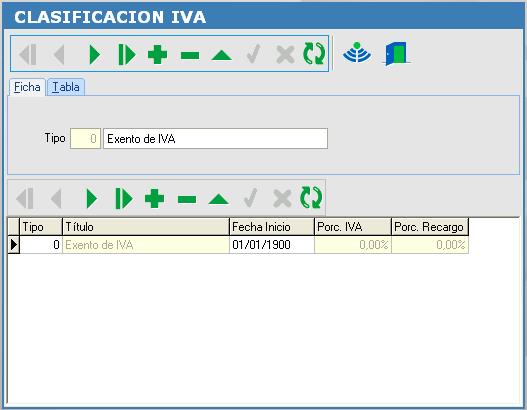
Task: Select the Fecha Inicio column header
Action: (272, 227)
